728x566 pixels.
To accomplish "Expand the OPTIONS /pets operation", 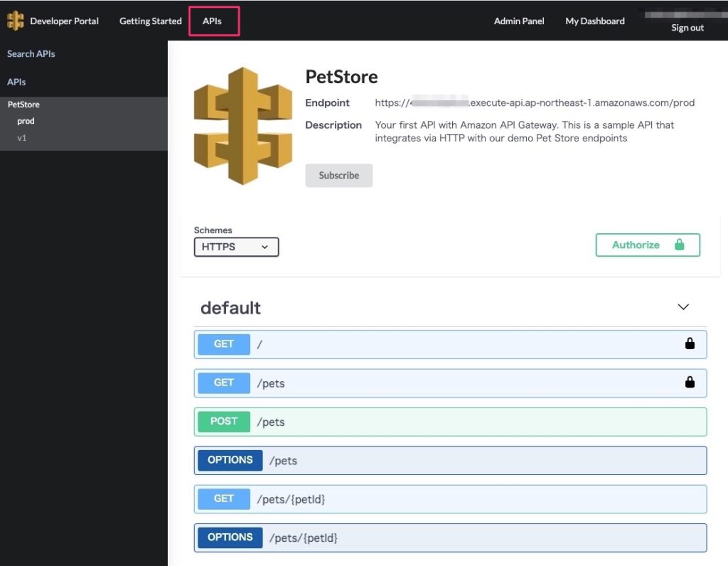I will (450, 460).
